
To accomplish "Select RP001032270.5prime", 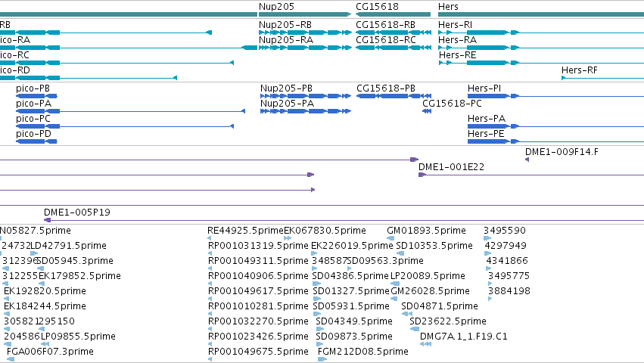I will pyautogui.click(x=258, y=321).
